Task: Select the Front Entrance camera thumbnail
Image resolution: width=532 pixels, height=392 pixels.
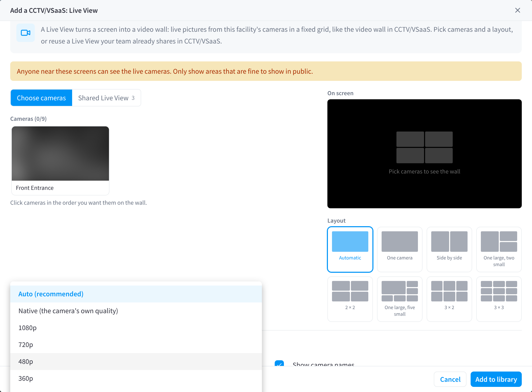Action: point(60,154)
